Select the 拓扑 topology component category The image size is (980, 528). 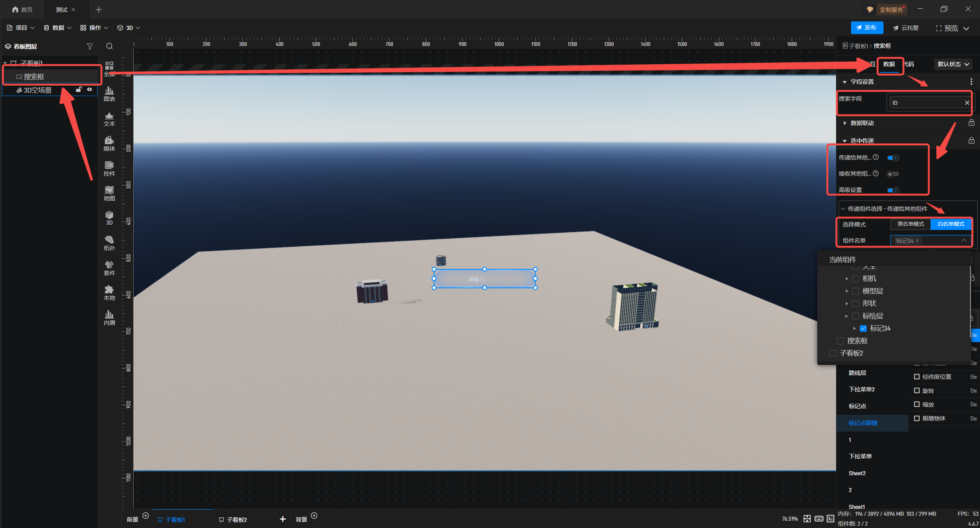pos(109,243)
